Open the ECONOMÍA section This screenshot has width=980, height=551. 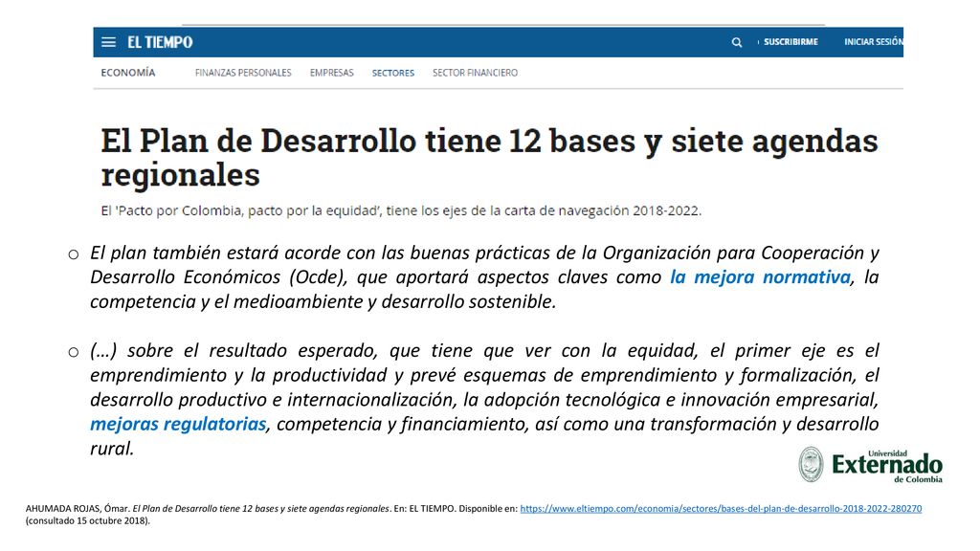pyautogui.click(x=128, y=73)
